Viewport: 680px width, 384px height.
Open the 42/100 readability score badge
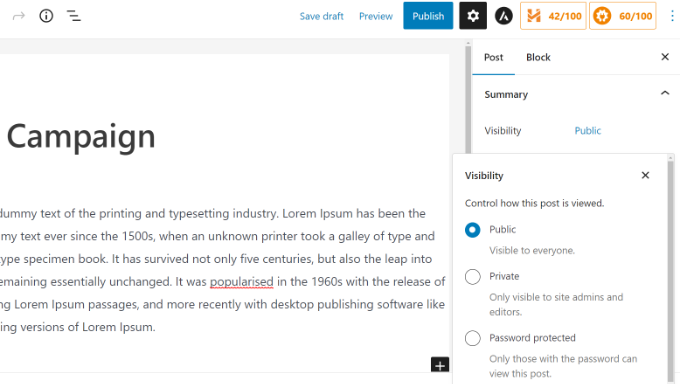[553, 16]
